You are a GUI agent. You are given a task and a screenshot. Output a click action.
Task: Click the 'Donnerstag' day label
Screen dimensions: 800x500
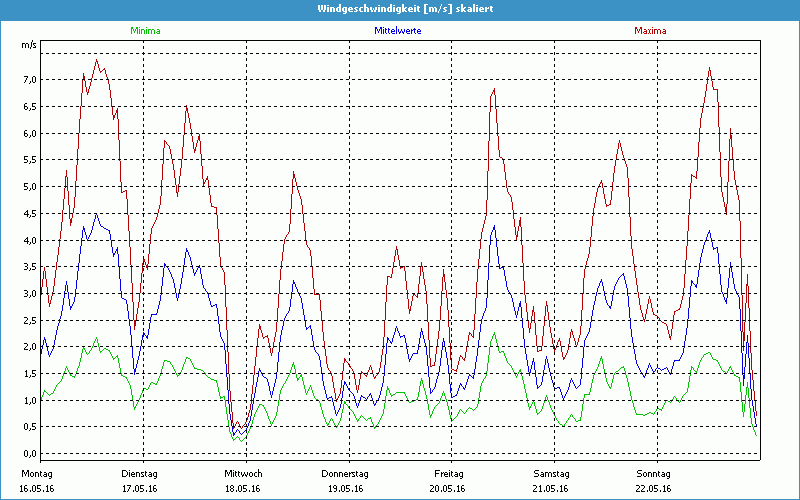click(x=345, y=473)
